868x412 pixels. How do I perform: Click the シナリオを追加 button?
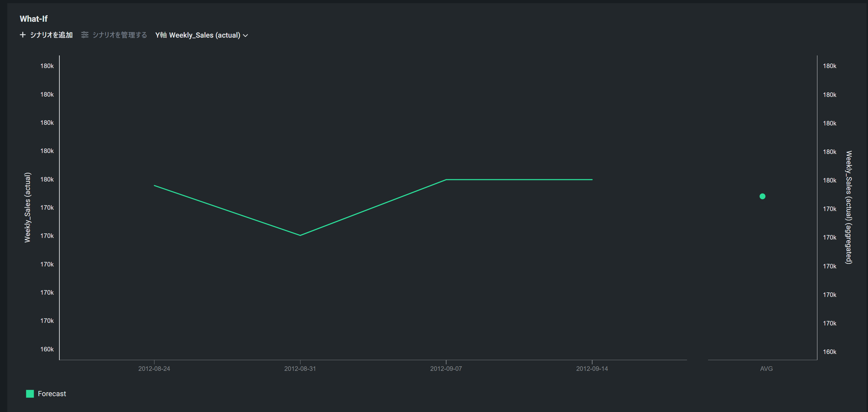pyautogui.click(x=51, y=35)
